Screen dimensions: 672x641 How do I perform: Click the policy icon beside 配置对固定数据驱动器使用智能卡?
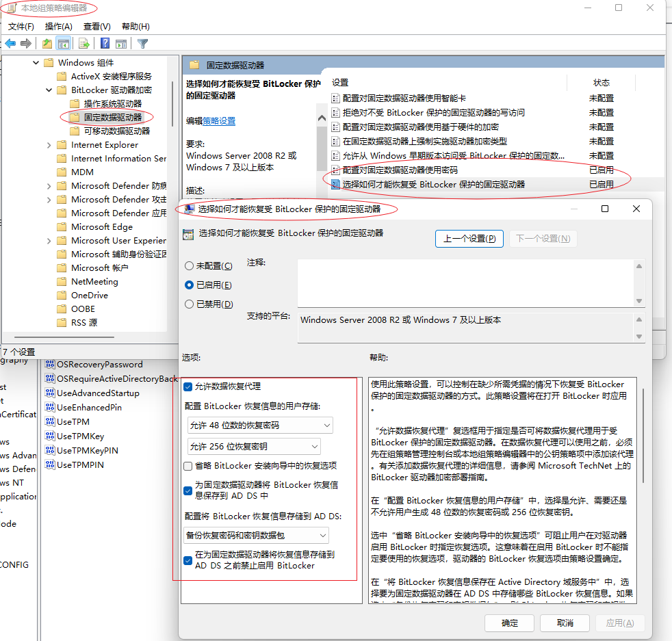335,99
